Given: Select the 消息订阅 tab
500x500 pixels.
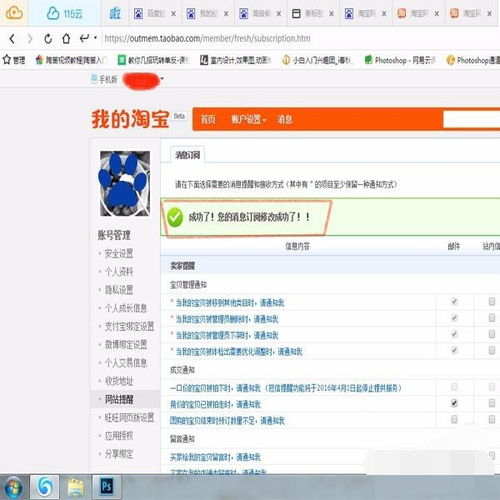Looking at the screenshot, I should (x=188, y=155).
